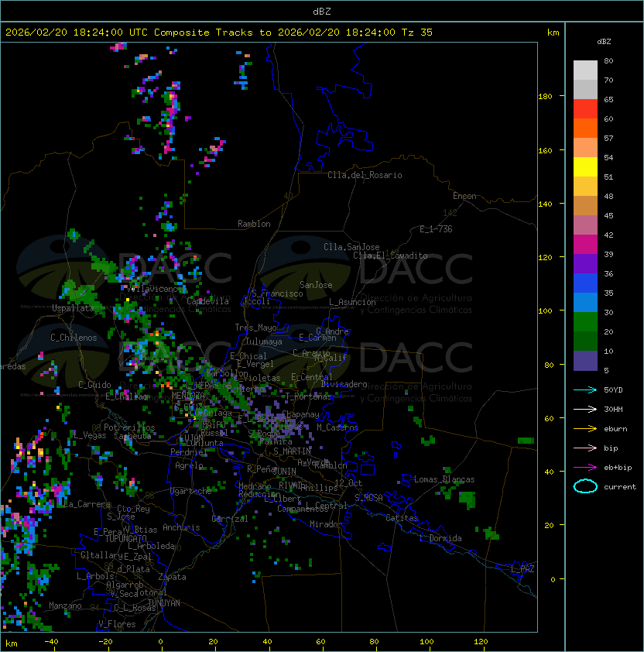Click the Encon place label
The height and width of the screenshot is (652, 644).
click(x=464, y=196)
